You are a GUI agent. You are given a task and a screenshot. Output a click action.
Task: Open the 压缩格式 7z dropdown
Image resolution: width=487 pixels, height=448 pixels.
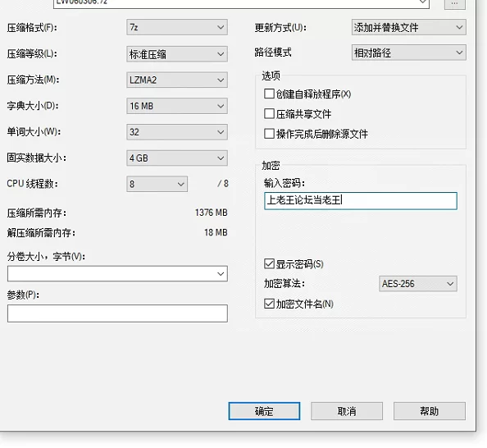pyautogui.click(x=177, y=27)
